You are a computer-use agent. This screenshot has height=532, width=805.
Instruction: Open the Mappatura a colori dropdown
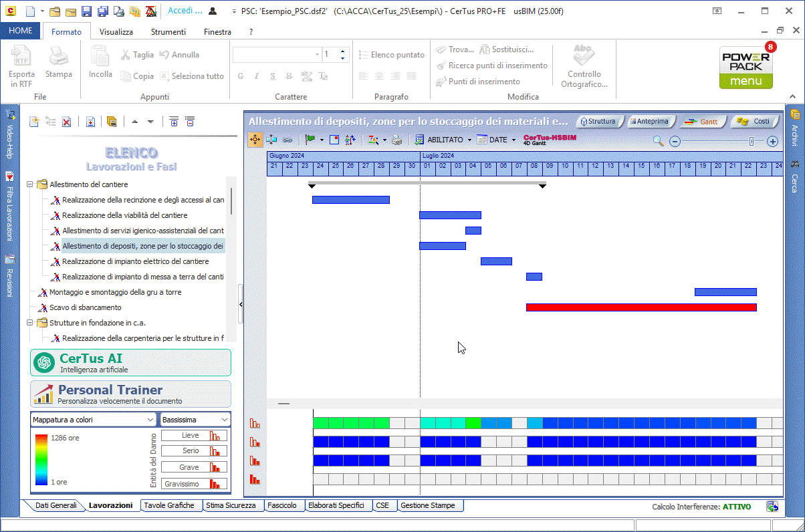93,420
